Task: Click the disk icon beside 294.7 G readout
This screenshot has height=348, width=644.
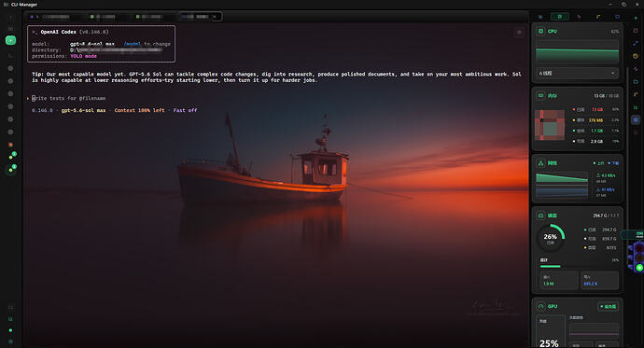Action: 541,216
